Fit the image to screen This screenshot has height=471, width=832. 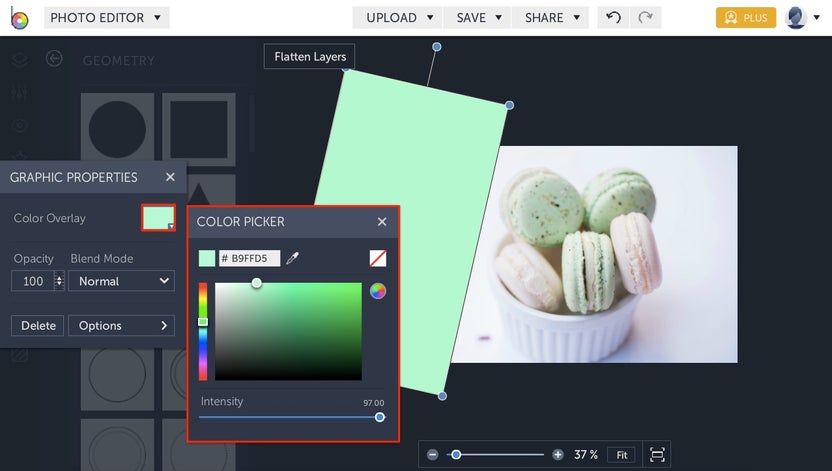621,455
